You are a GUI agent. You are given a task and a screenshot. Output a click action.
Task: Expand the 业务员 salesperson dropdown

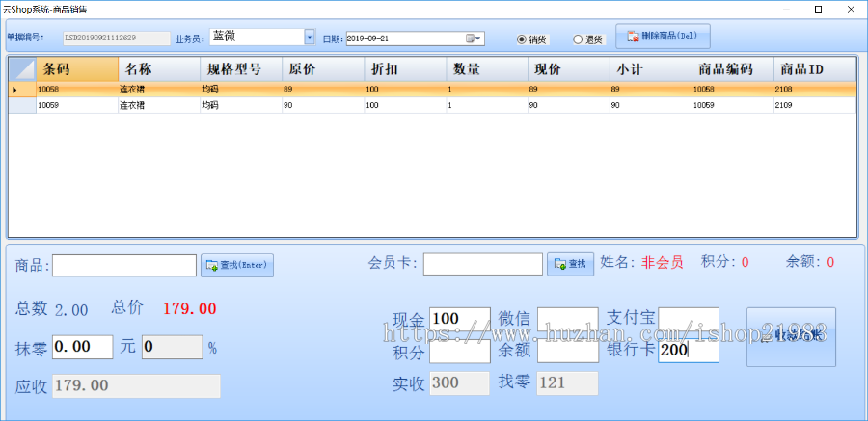[310, 38]
